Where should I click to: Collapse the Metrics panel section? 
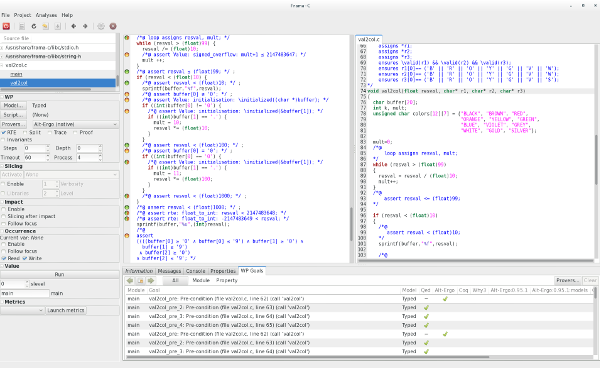[x=2, y=302]
